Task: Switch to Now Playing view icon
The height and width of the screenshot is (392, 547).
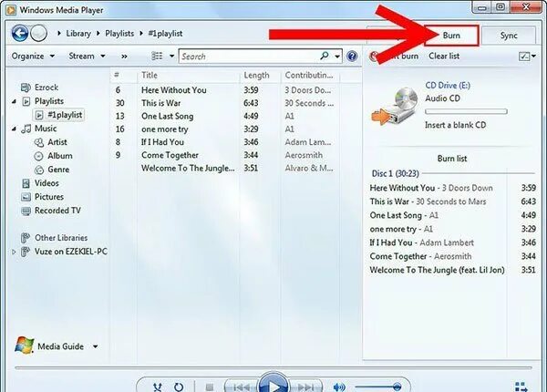Action: point(521,387)
